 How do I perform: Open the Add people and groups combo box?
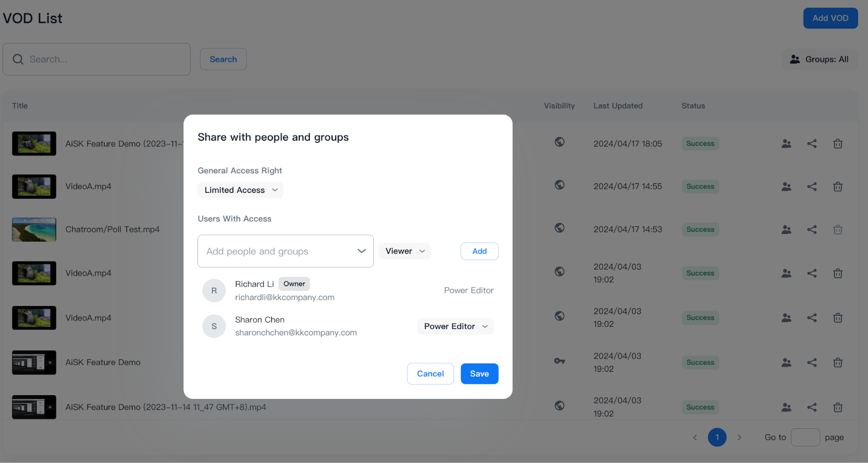click(285, 251)
